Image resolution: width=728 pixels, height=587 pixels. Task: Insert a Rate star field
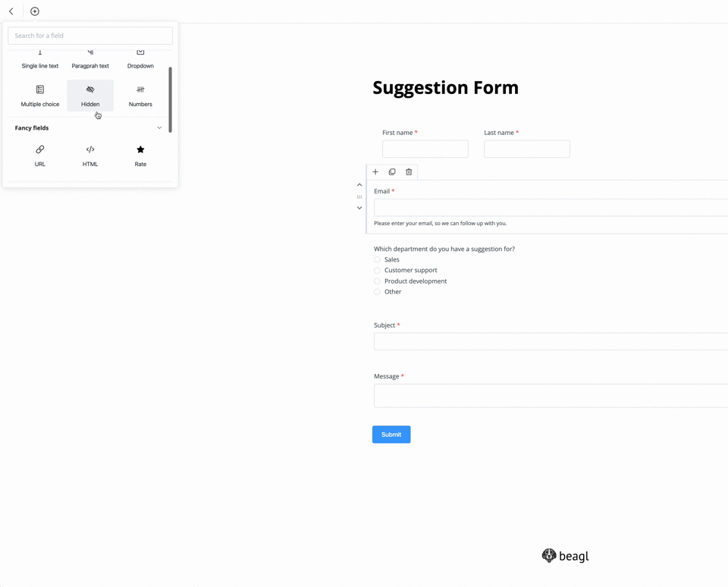[x=140, y=155]
